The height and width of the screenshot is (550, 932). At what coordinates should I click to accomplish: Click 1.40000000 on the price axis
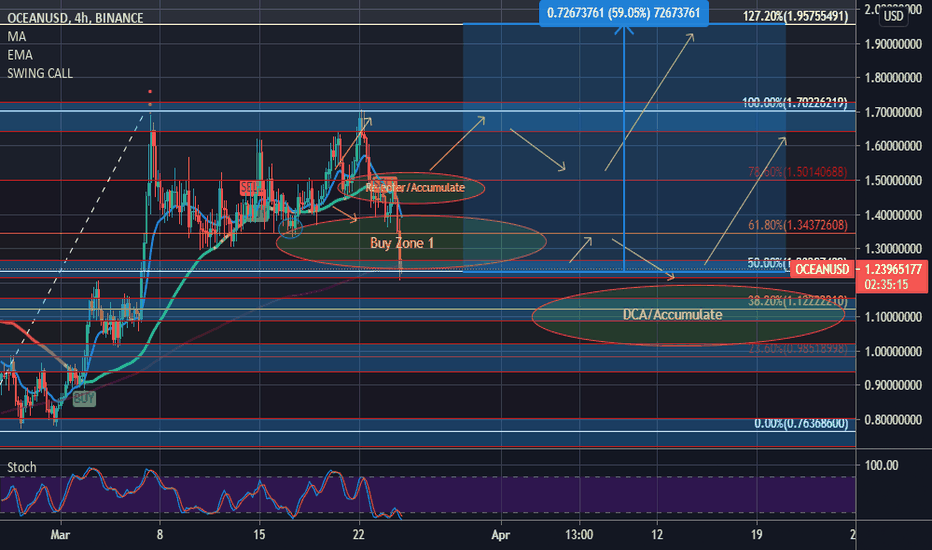pyautogui.click(x=893, y=215)
